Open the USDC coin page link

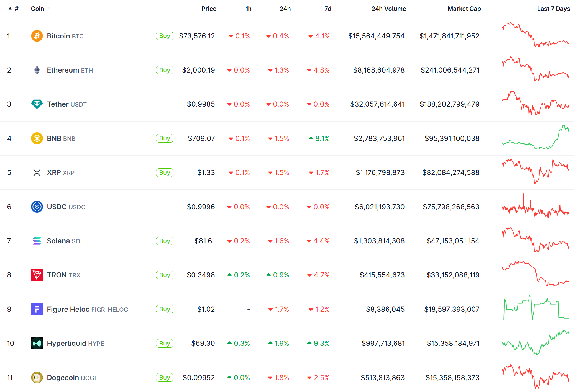coord(66,207)
